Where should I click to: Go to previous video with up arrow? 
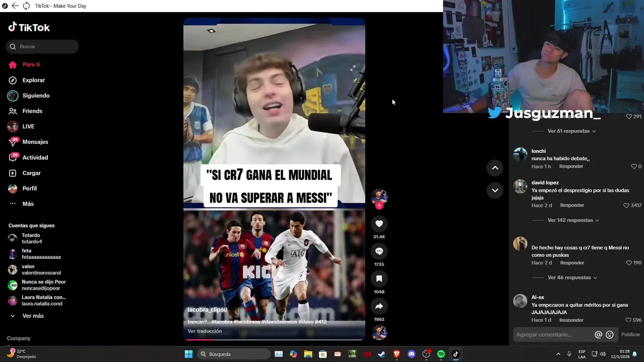point(495,168)
